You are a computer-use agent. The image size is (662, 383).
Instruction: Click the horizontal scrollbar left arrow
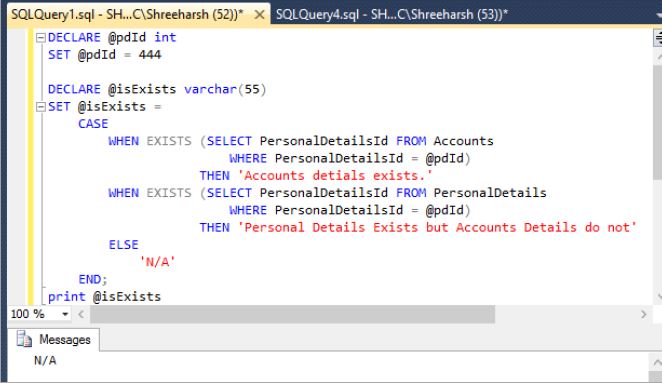tap(81, 314)
